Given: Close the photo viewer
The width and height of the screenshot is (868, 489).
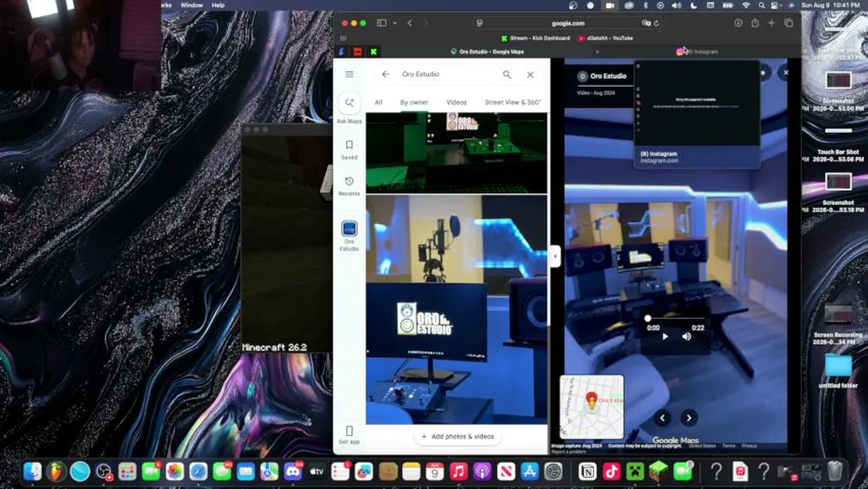Looking at the screenshot, I should coord(786,72).
